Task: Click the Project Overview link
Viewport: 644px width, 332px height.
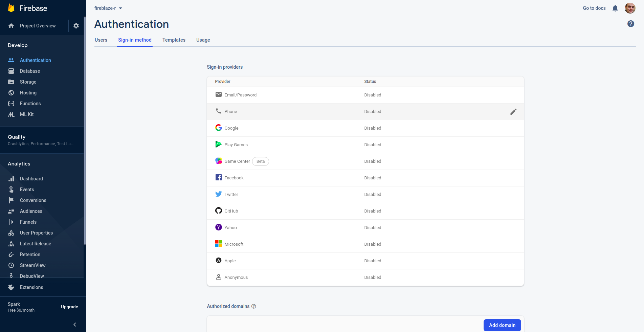Action: tap(38, 26)
